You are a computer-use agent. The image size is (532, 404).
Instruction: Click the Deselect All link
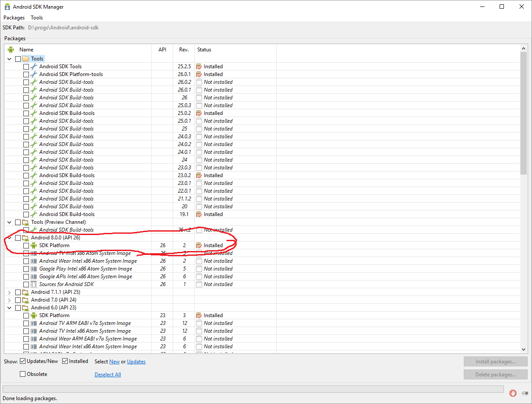(x=108, y=374)
